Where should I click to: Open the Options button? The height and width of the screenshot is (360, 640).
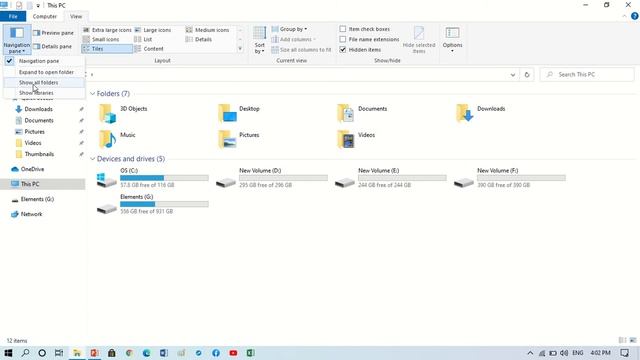click(452, 39)
